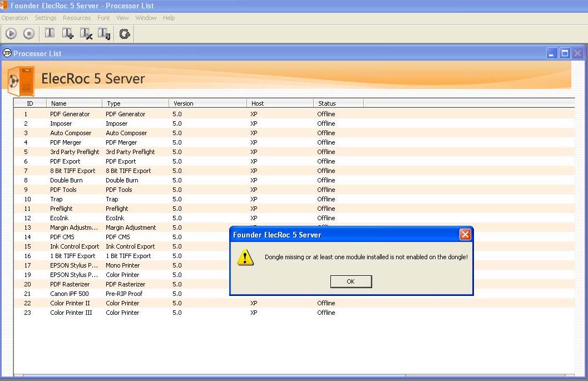Viewport: 588px width, 381px height.
Task: Minimize the Processor List child window
Action: (552, 53)
